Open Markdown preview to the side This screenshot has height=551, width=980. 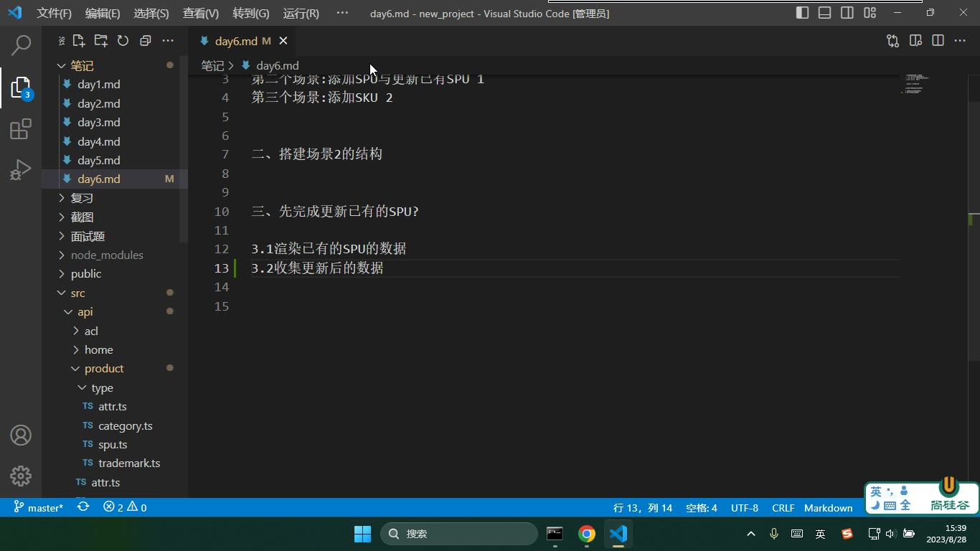pos(915,41)
